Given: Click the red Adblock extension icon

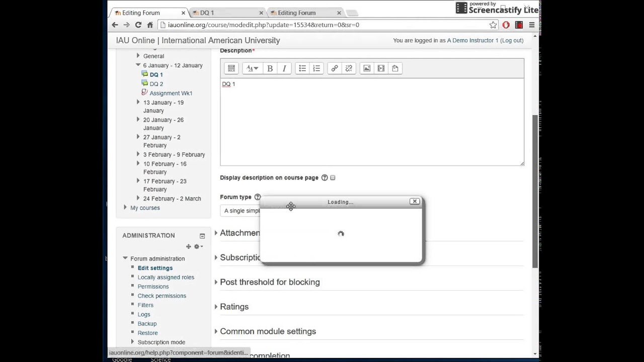Looking at the screenshot, I should [x=506, y=25].
